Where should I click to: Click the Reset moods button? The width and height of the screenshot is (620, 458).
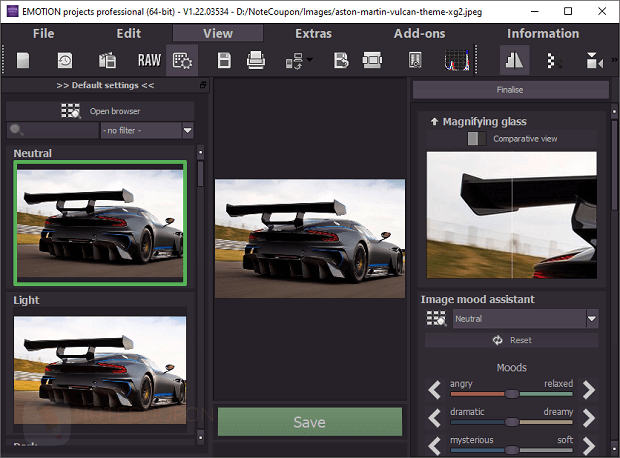tap(511, 341)
